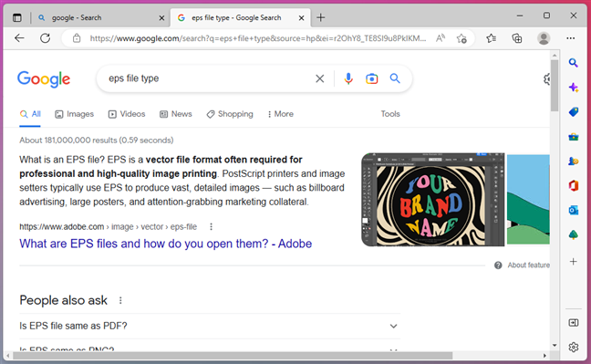The width and height of the screenshot is (591, 364).
Task: Submit search with the magnifier button
Action: (395, 78)
